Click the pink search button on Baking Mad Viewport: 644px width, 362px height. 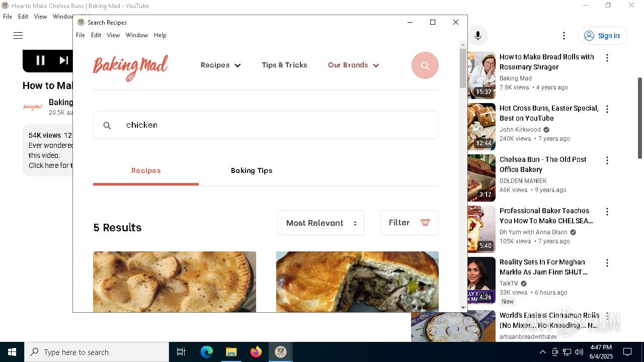click(425, 65)
